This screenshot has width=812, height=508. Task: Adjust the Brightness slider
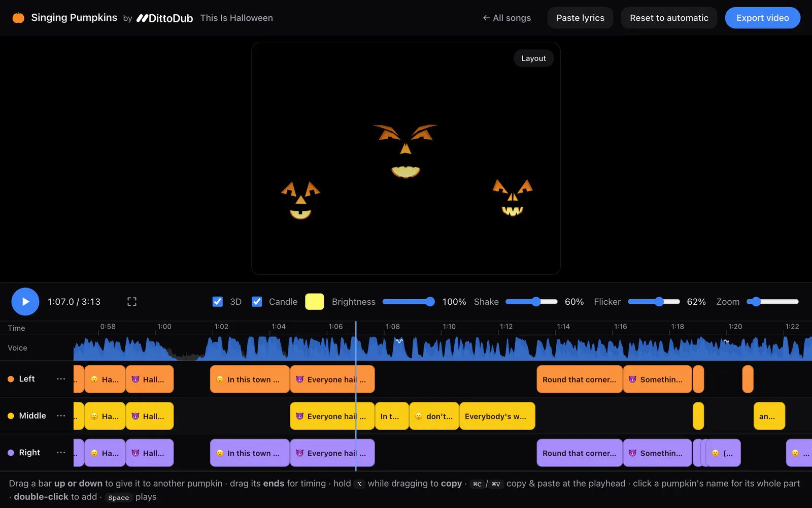click(409, 302)
